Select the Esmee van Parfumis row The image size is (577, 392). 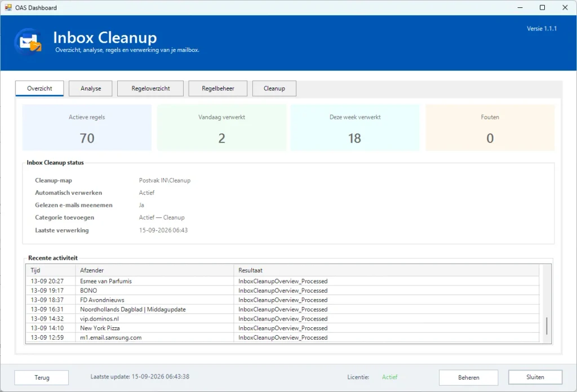point(283,281)
